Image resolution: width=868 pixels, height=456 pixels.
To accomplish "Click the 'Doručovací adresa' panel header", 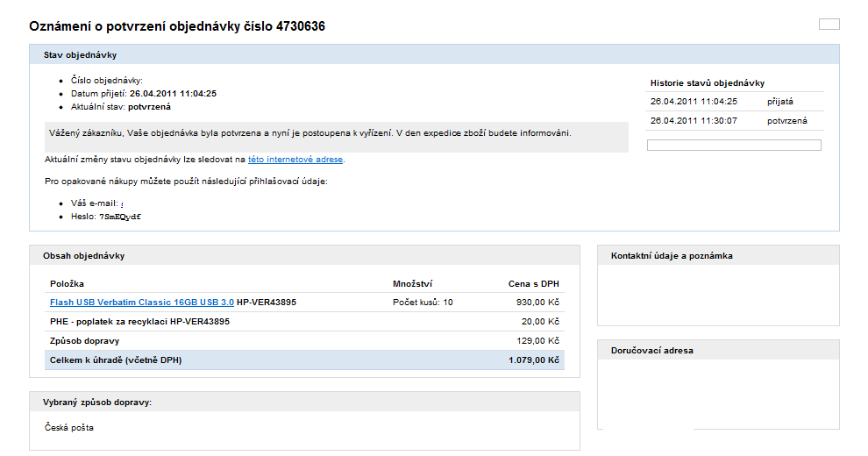I will (x=652, y=351).
